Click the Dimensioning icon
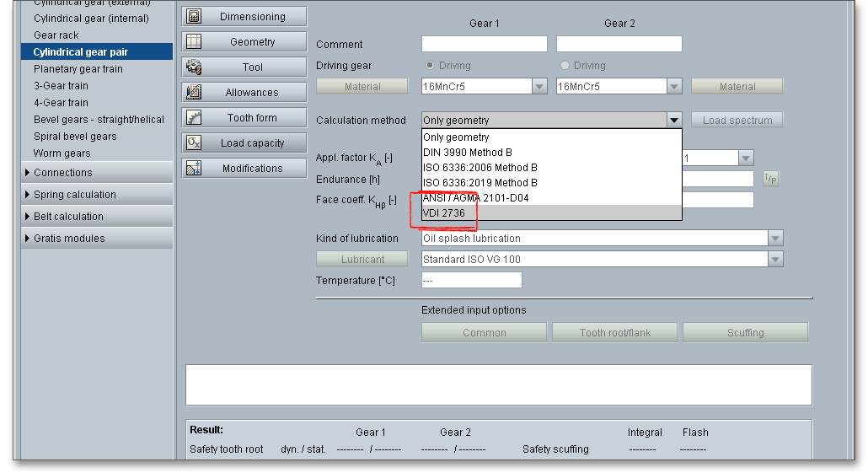 [x=193, y=17]
